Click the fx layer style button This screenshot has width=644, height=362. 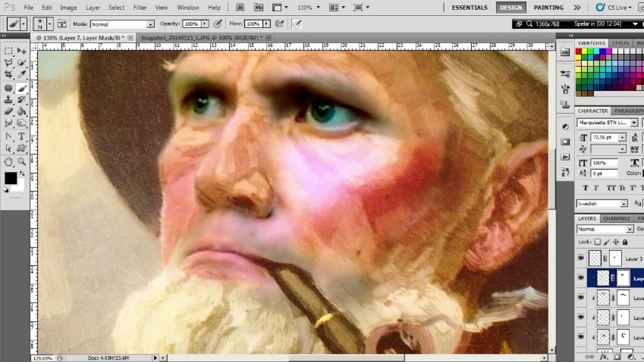[x=604, y=356]
